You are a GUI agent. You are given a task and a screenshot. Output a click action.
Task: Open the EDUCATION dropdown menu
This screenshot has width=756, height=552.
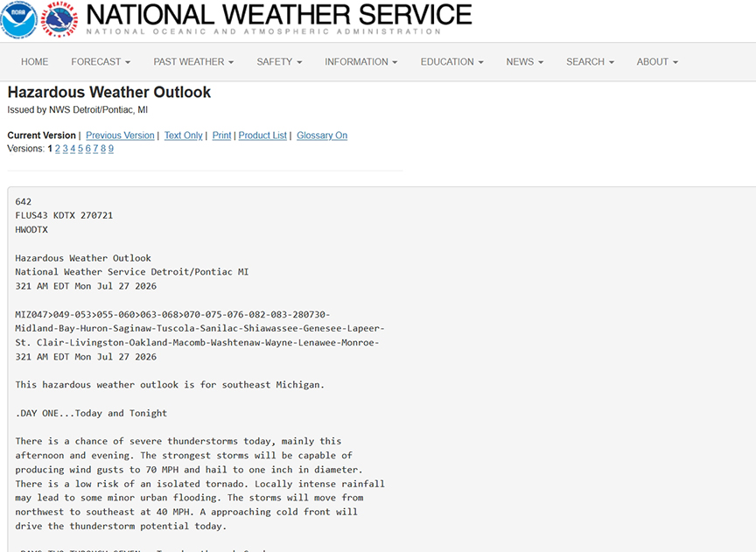[451, 62]
